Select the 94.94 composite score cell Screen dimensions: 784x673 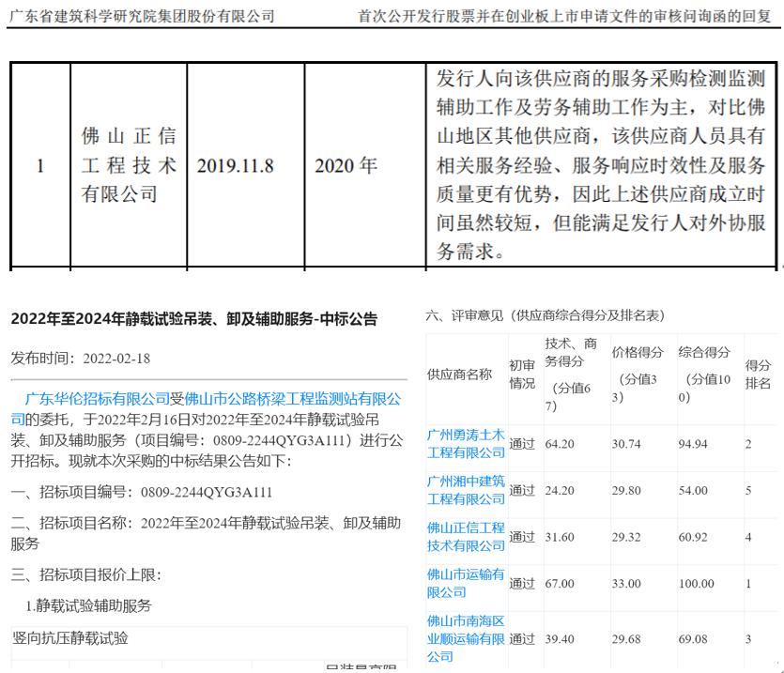point(693,443)
